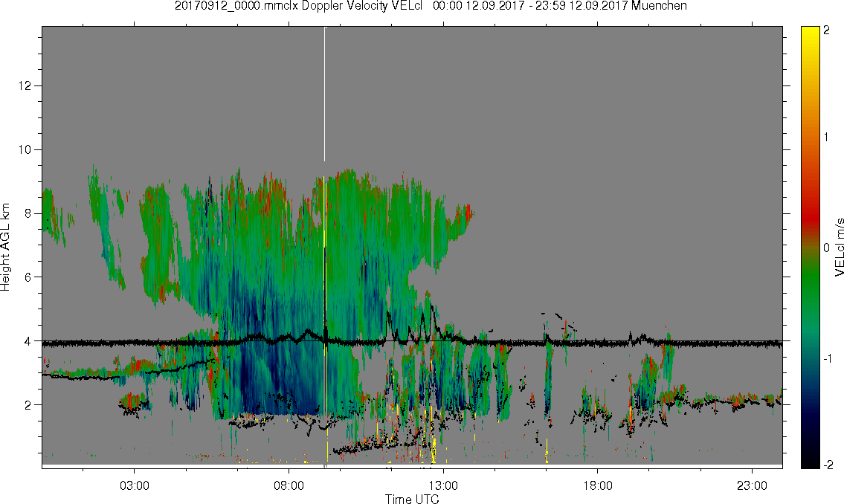Click the height label '4'
Screen dimensions: 844x504
click(28, 341)
